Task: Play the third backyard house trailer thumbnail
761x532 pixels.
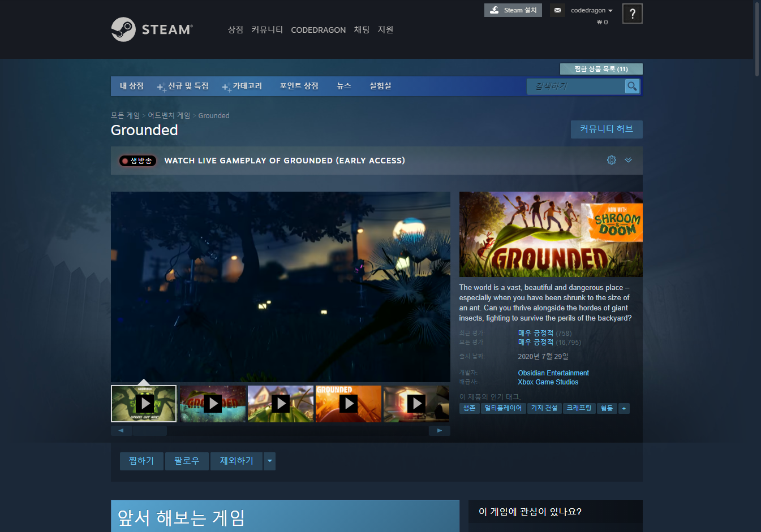Action: 281,404
